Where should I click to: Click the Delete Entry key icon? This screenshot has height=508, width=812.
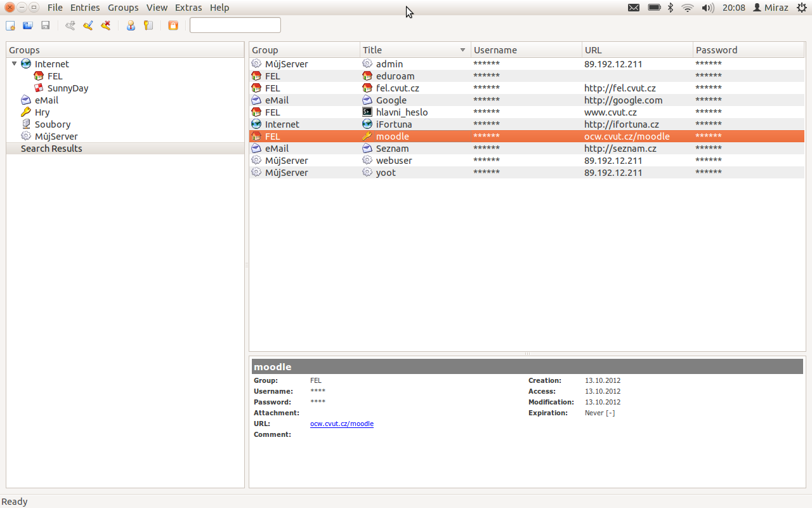[x=106, y=25]
